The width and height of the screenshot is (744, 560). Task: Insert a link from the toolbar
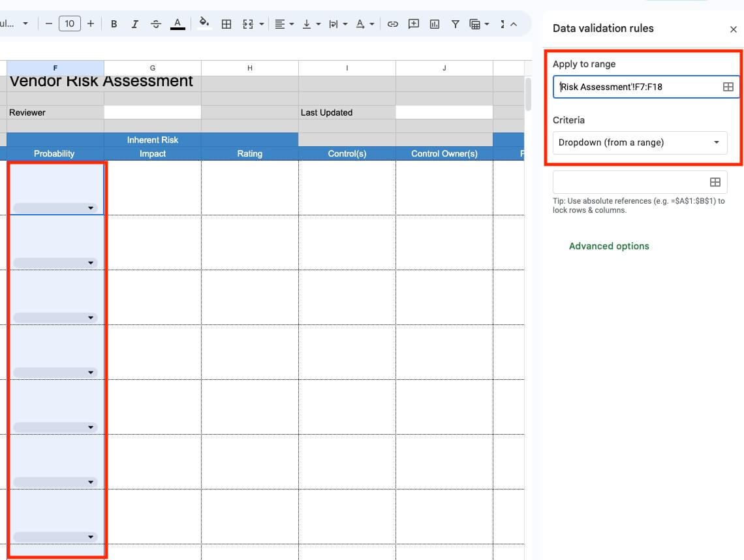point(392,23)
